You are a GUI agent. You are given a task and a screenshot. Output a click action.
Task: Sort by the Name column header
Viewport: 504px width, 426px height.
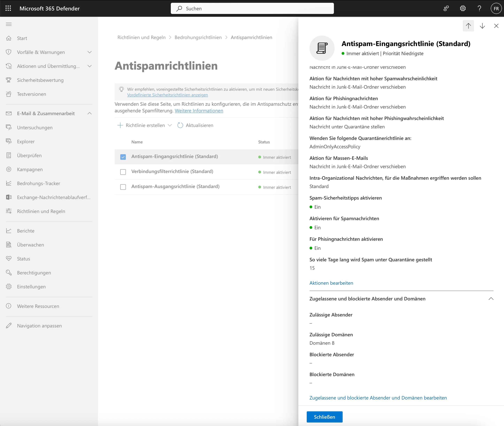[x=137, y=142]
